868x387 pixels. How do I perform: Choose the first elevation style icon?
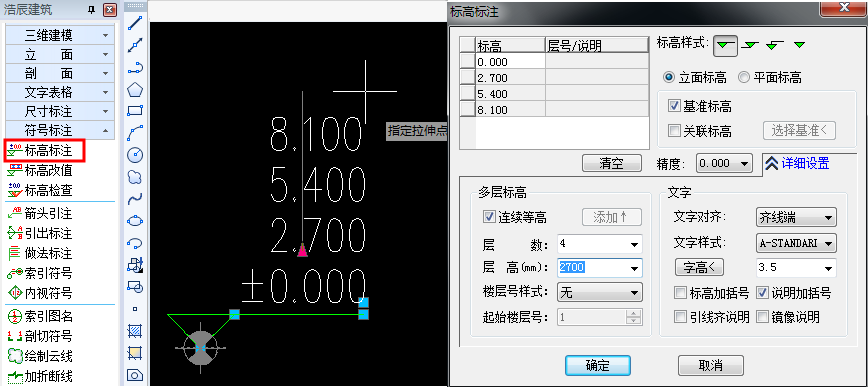pos(725,45)
